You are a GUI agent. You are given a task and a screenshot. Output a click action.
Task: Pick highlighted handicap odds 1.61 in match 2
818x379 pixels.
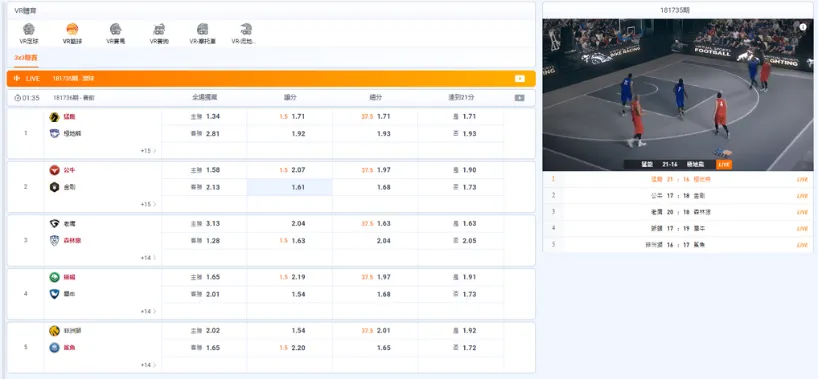tap(290, 187)
